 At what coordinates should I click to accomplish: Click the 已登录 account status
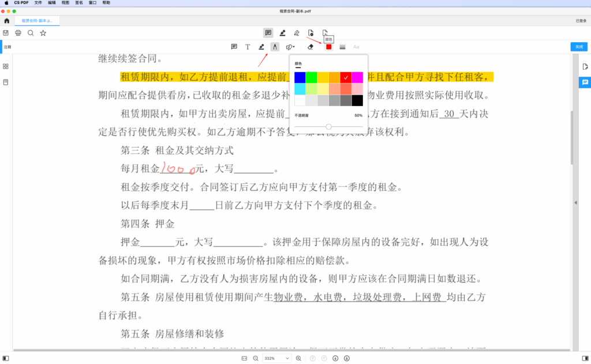click(x=581, y=21)
